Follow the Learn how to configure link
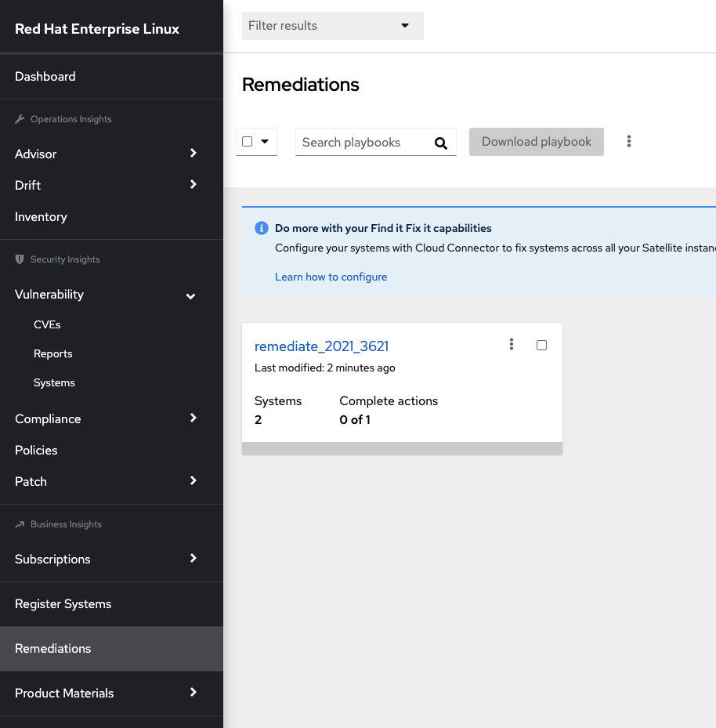The width and height of the screenshot is (716, 728). tap(331, 277)
